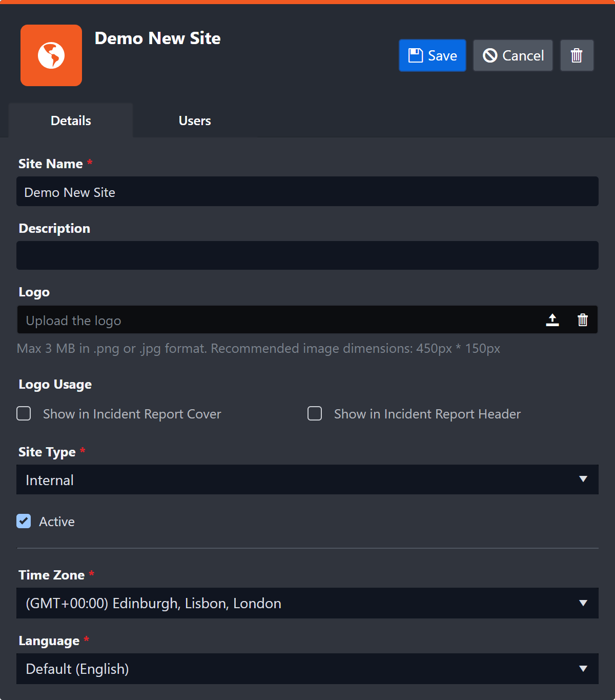Click the Cancel button
The width and height of the screenshot is (615, 700).
point(512,55)
